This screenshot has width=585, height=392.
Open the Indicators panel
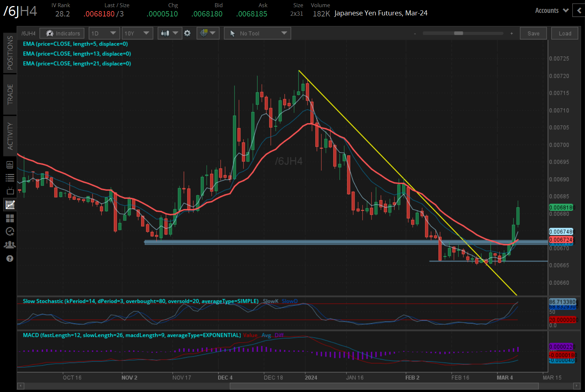(x=62, y=33)
